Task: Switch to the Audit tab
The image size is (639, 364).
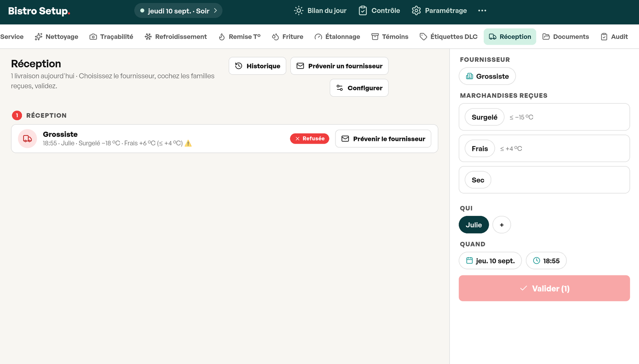Action: tap(614, 37)
